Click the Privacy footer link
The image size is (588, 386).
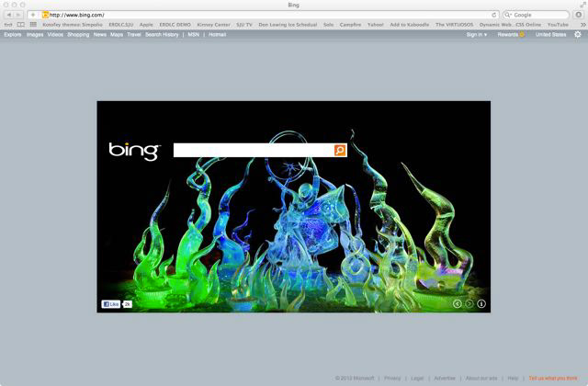392,378
